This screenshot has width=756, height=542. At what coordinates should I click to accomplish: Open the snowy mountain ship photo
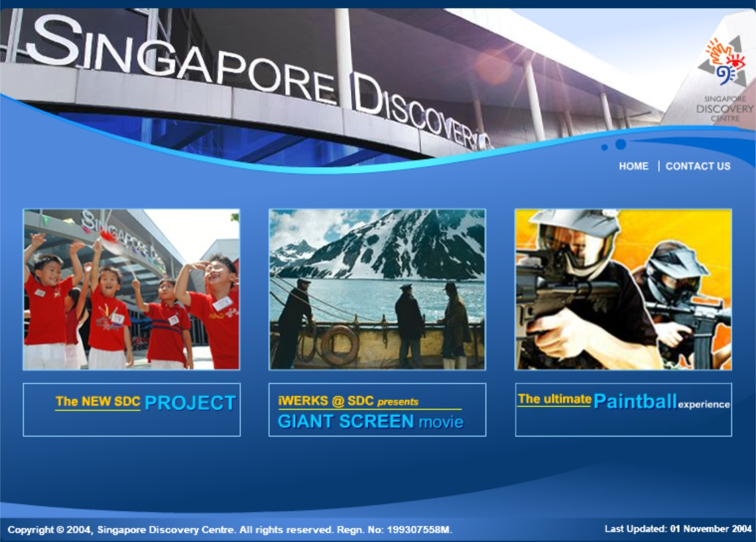377,290
